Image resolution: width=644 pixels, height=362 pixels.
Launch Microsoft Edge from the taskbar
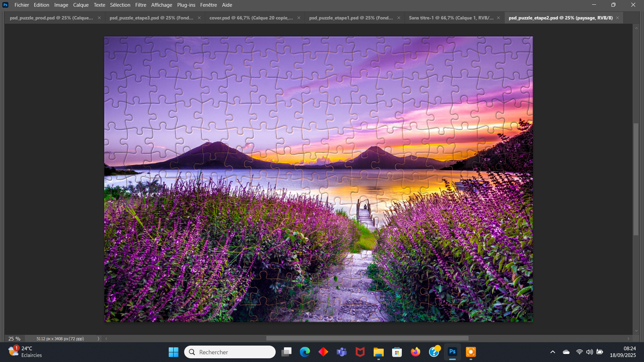pyautogui.click(x=305, y=352)
